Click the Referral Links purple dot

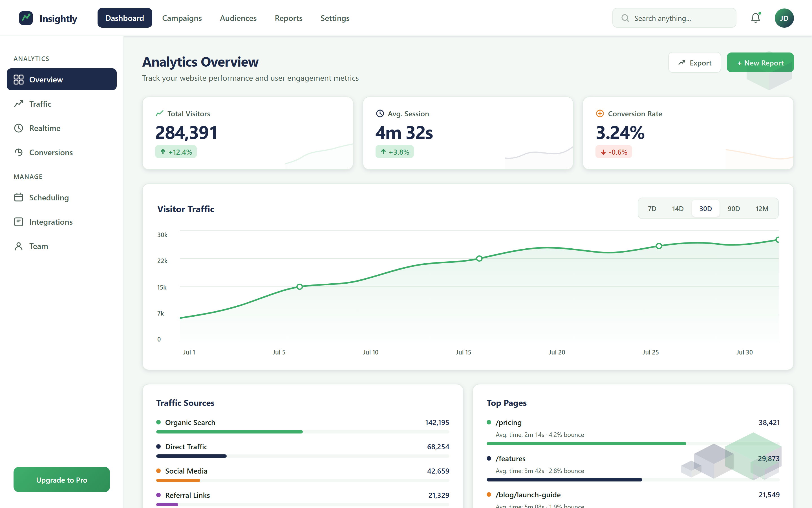click(158, 495)
